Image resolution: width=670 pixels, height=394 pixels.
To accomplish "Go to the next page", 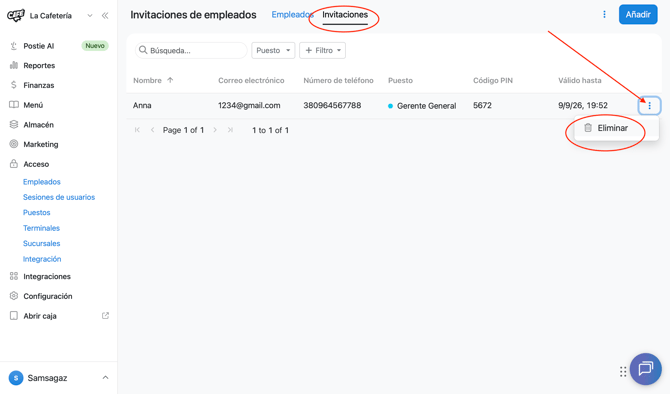I will [x=215, y=130].
